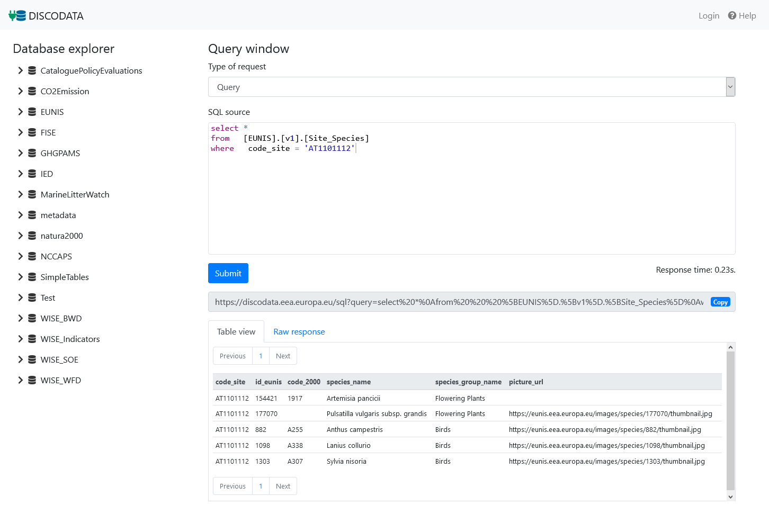Click database icon next to WISE_BWD
Image resolution: width=769 pixels, height=532 pixels.
point(32,318)
